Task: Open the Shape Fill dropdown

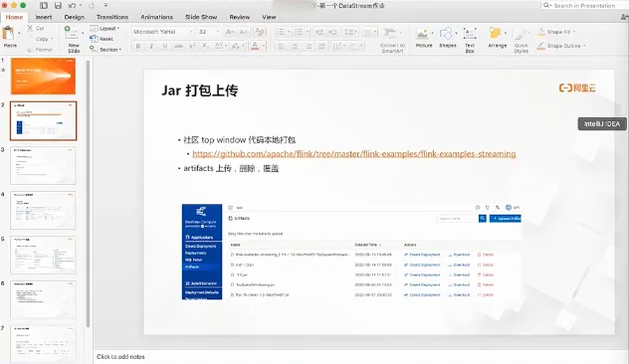Action: coord(574,32)
